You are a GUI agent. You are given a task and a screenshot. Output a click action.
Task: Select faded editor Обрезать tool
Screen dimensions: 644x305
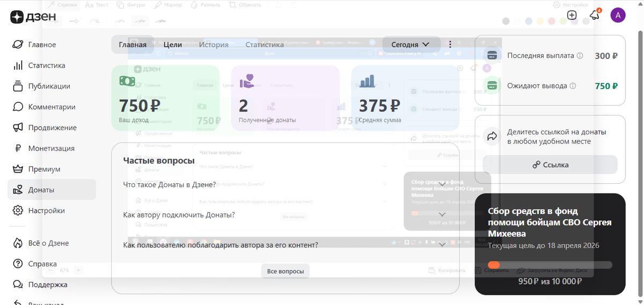244,5
